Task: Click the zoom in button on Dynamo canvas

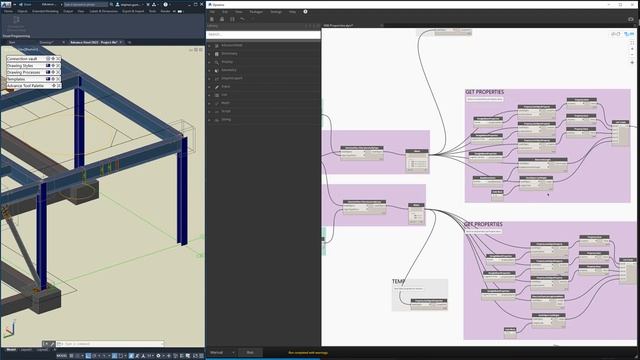Action: pyautogui.click(x=632, y=49)
